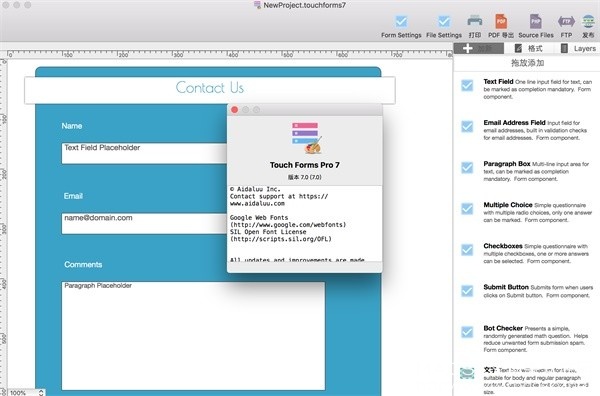Choose the Paragraph Box component icon
This screenshot has height=396, width=600.
click(x=467, y=168)
